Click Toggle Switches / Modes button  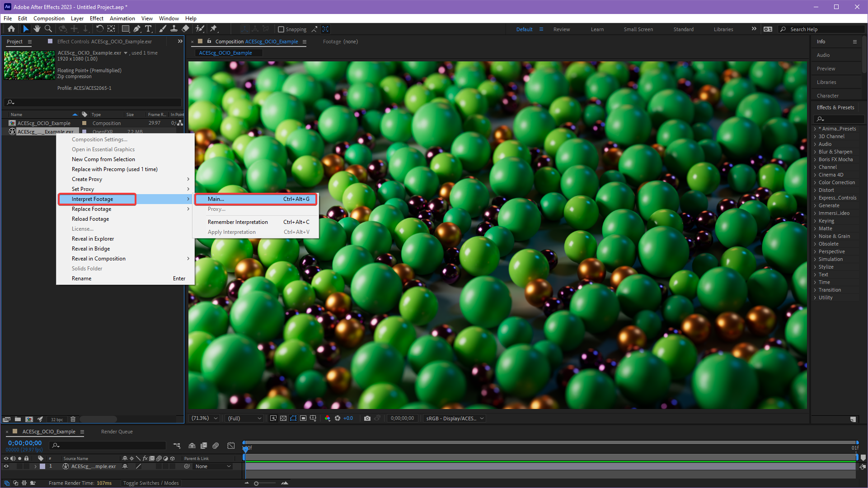coord(151,483)
